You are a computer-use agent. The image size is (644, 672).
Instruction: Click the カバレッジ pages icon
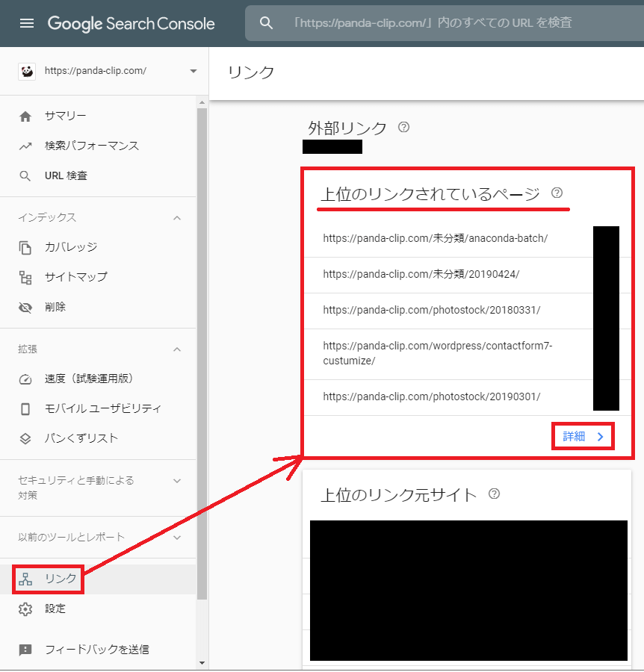25,248
